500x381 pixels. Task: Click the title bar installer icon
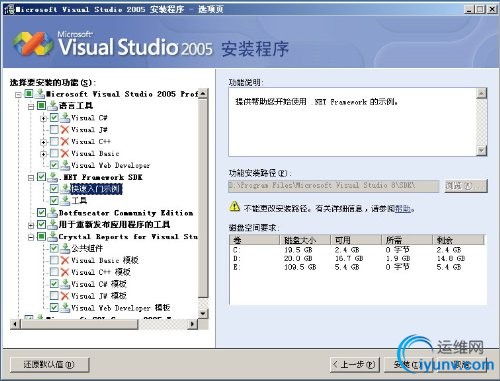(9, 9)
